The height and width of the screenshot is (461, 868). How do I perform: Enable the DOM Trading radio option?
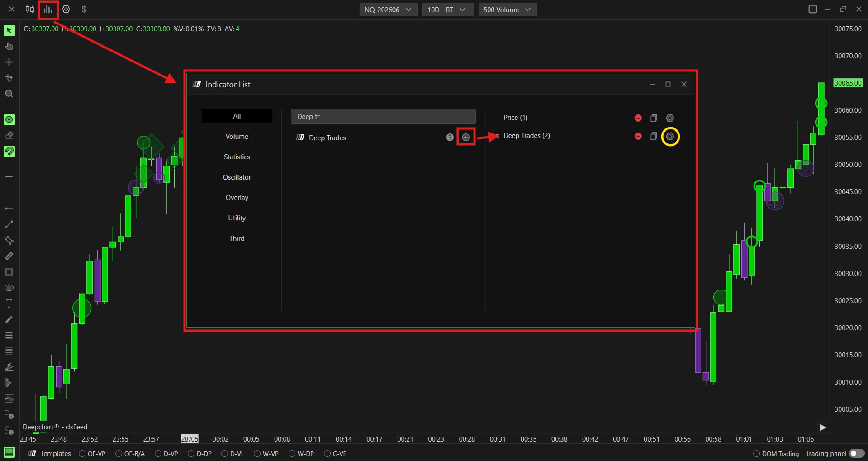(756, 453)
